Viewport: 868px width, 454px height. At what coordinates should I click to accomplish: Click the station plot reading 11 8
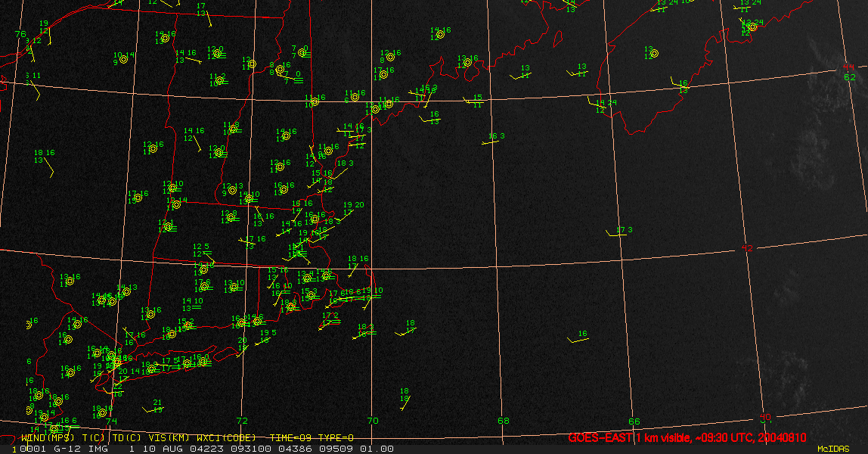point(233,129)
